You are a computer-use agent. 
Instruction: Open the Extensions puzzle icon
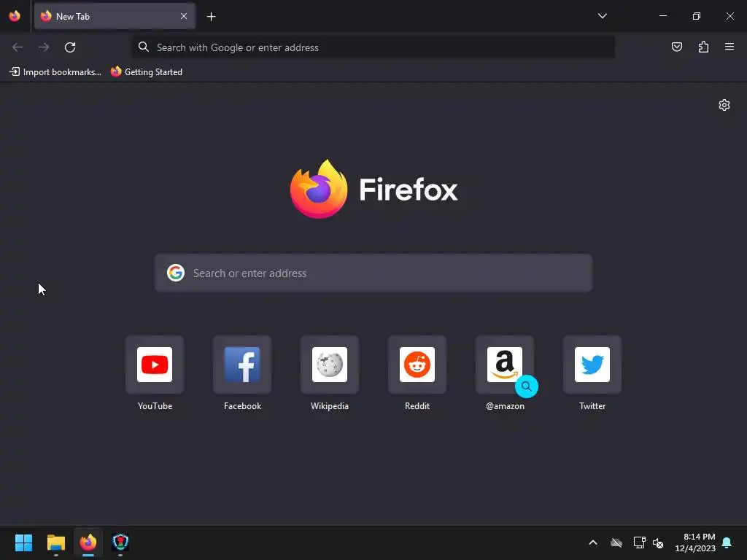pyautogui.click(x=703, y=47)
